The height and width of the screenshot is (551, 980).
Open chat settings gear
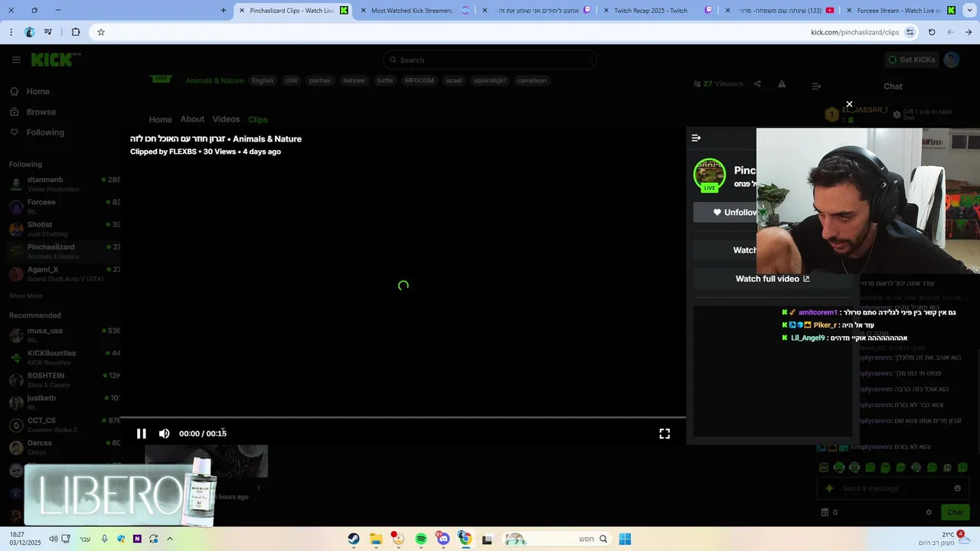point(929,512)
